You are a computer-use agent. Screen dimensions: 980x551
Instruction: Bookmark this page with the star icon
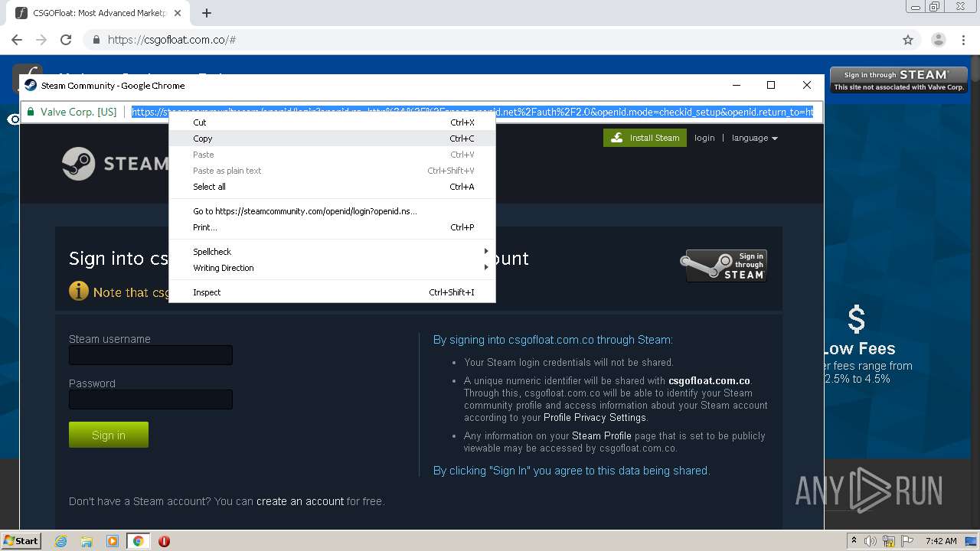pyautogui.click(x=908, y=40)
